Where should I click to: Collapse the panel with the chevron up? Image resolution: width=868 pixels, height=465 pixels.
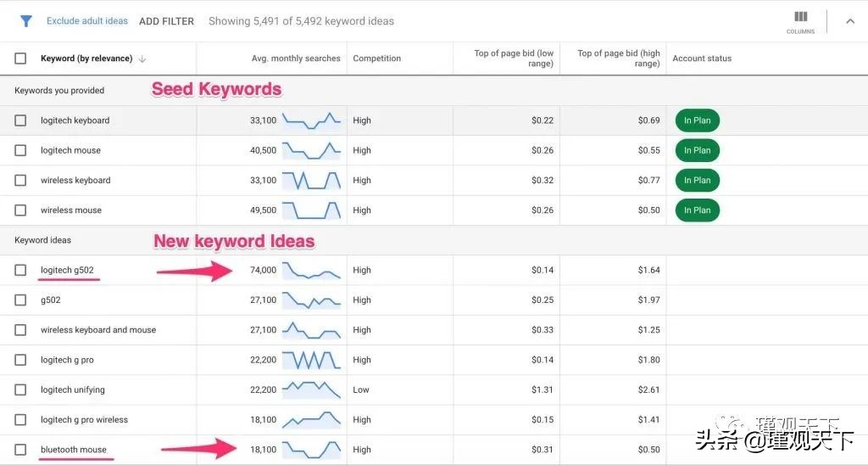click(x=850, y=21)
